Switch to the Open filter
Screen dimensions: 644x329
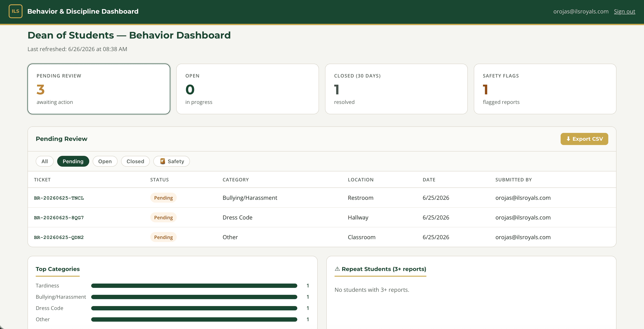105,161
